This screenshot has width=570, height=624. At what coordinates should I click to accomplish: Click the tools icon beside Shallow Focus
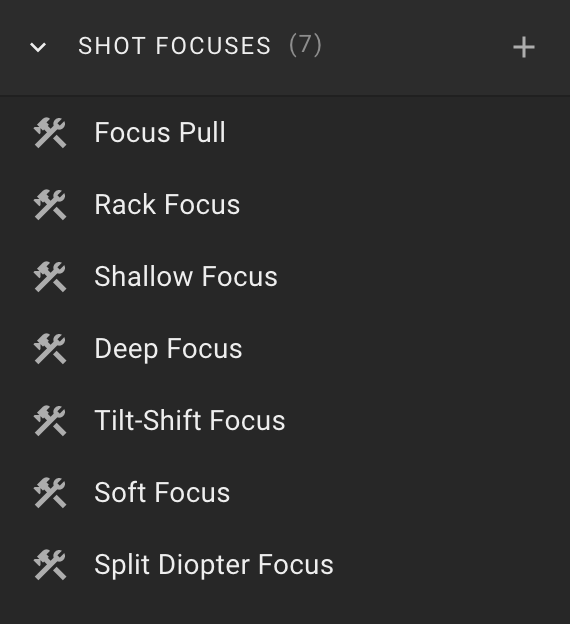50,277
